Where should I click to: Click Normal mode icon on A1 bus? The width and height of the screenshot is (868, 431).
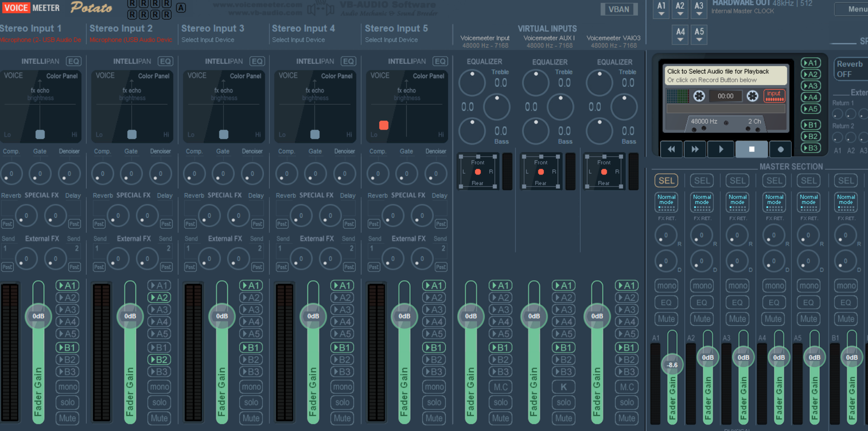coord(666,202)
